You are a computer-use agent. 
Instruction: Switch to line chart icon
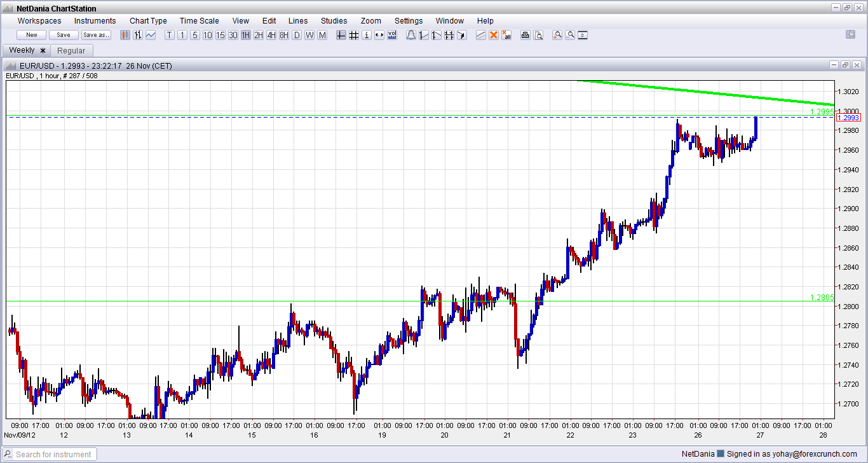[151, 35]
